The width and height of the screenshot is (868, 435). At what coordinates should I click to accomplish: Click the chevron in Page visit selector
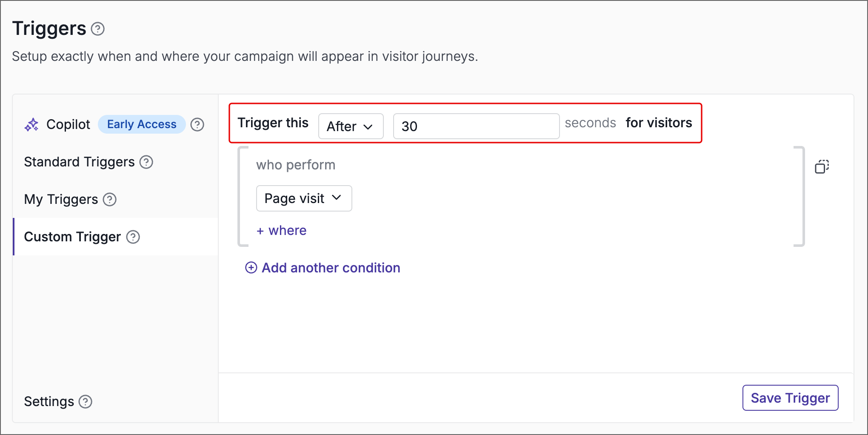click(x=337, y=197)
